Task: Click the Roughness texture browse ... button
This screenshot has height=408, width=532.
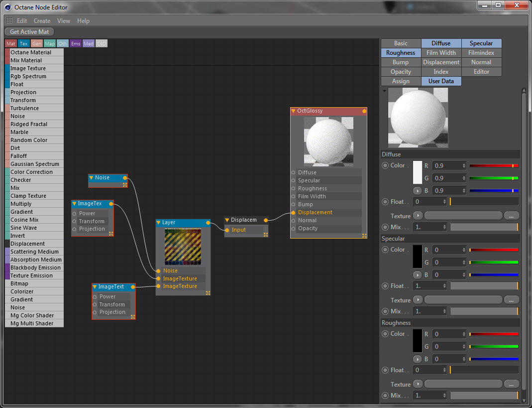Action: click(511, 384)
